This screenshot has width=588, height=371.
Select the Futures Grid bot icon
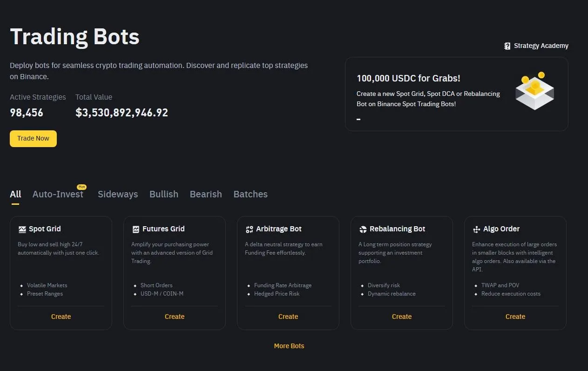(x=135, y=229)
